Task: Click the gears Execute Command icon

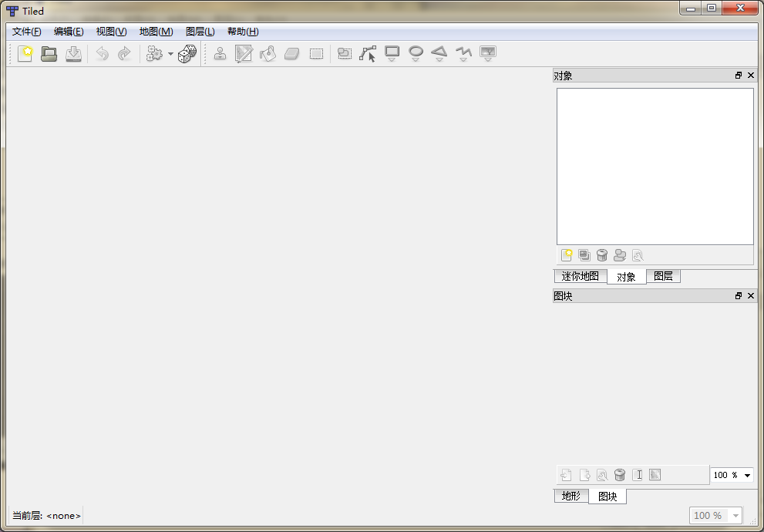Action: pos(154,54)
